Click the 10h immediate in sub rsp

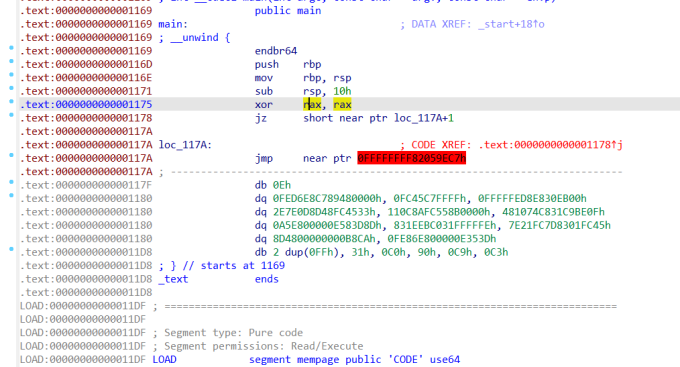pos(342,91)
